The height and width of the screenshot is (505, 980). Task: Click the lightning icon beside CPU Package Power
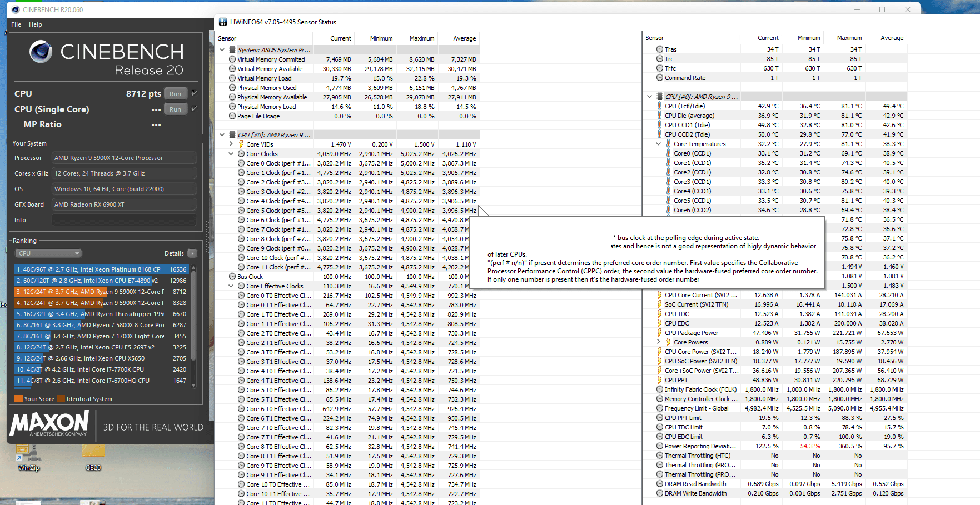click(660, 333)
